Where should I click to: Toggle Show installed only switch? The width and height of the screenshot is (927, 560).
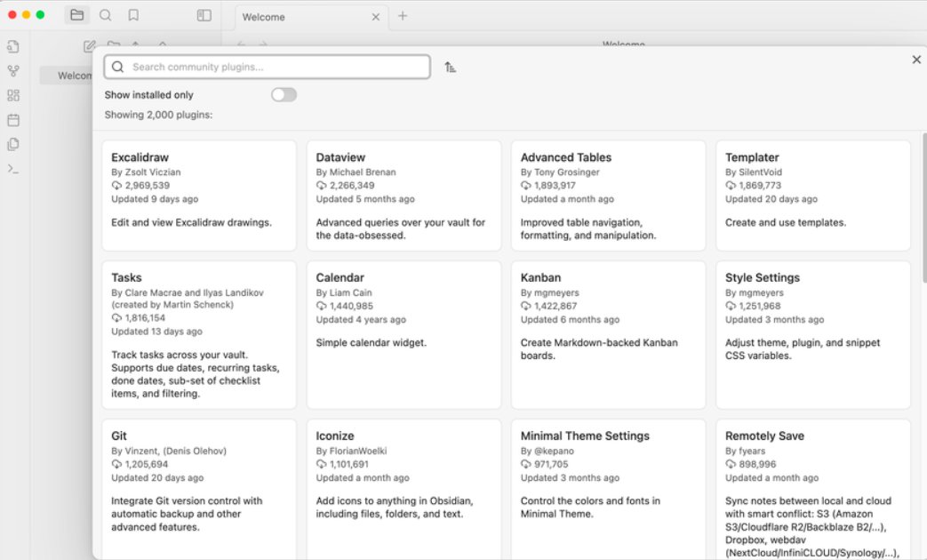tap(284, 94)
